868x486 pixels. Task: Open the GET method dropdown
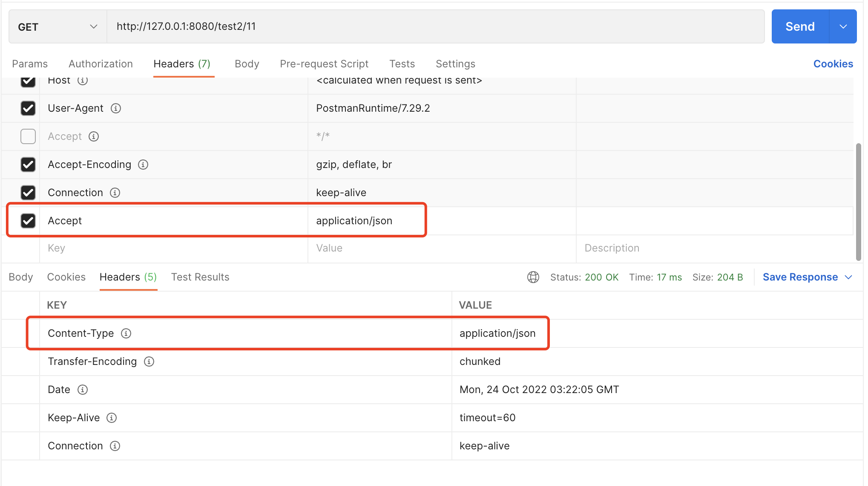point(57,27)
